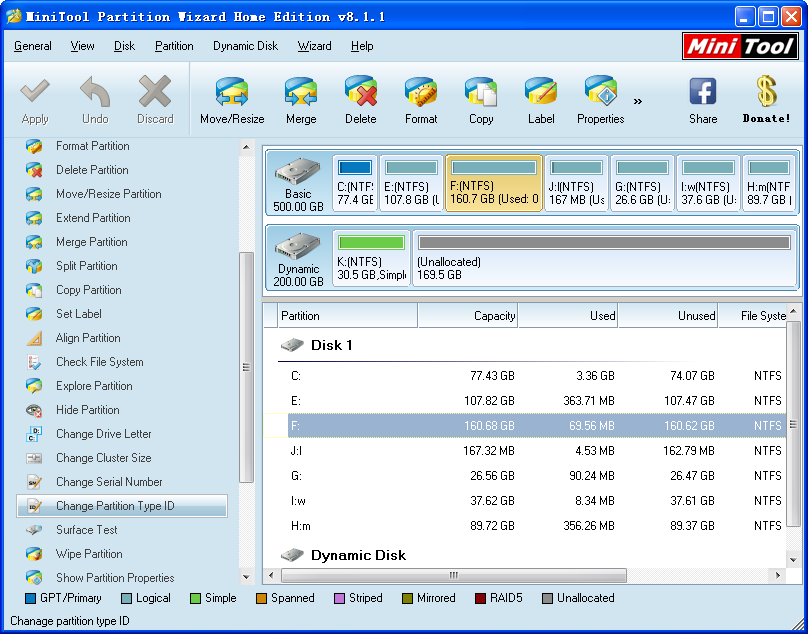Click the Facebook Share icon
Viewport: 808px width, 634px height.
coord(703,99)
